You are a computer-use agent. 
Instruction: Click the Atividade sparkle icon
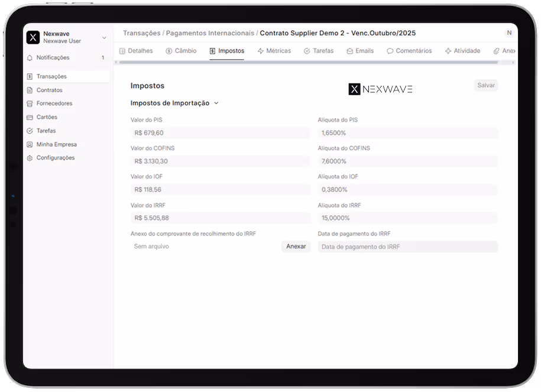[x=448, y=51]
